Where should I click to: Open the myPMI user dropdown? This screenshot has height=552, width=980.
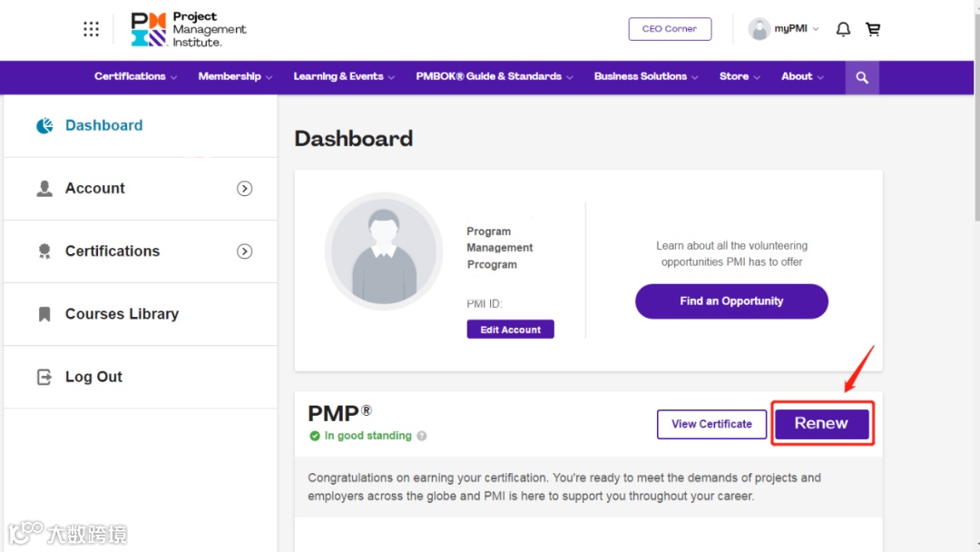point(784,29)
